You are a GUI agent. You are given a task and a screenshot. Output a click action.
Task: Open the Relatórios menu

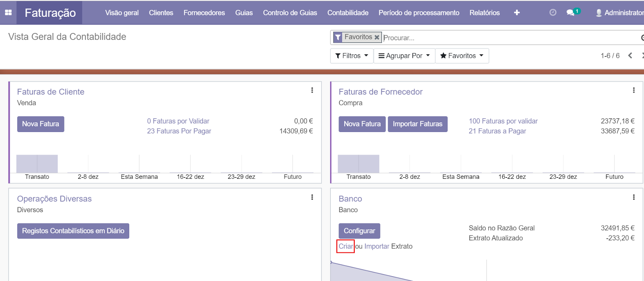(x=484, y=12)
